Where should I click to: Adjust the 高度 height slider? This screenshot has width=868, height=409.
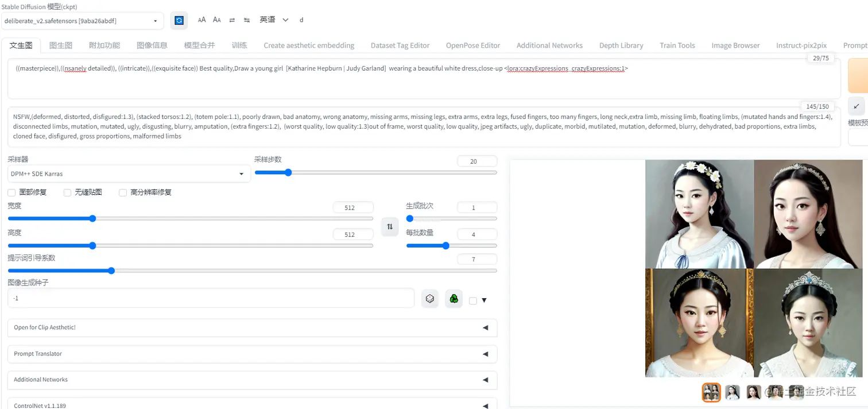tap(190, 245)
